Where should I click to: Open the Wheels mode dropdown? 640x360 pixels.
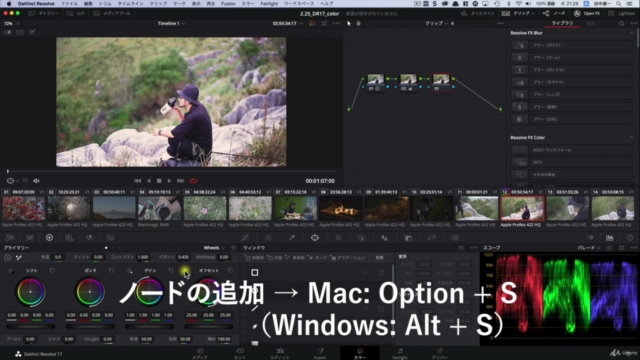214,248
